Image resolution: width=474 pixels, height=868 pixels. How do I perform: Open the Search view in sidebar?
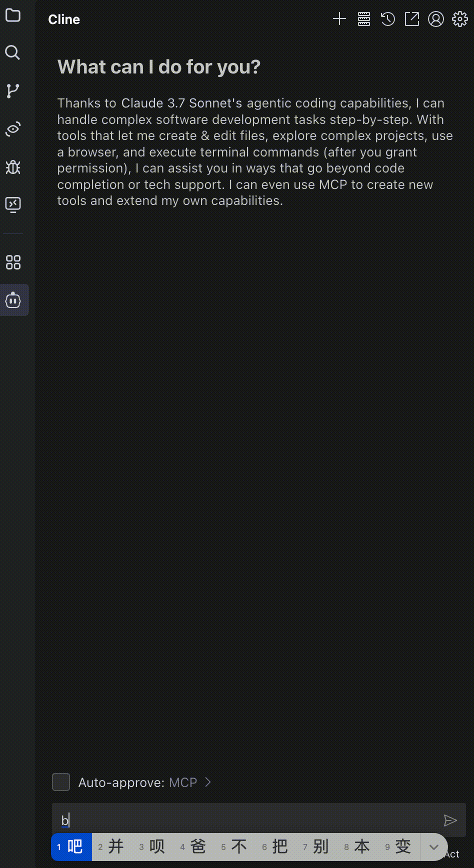pos(13,52)
